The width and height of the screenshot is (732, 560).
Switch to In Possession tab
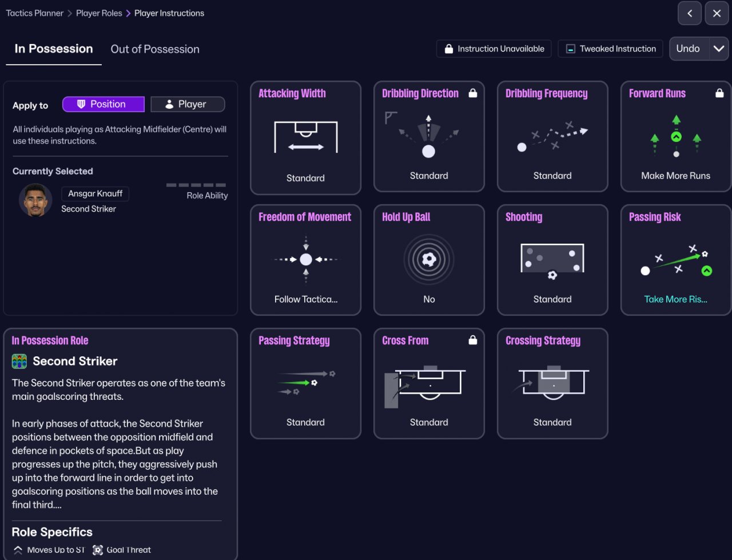click(x=54, y=49)
